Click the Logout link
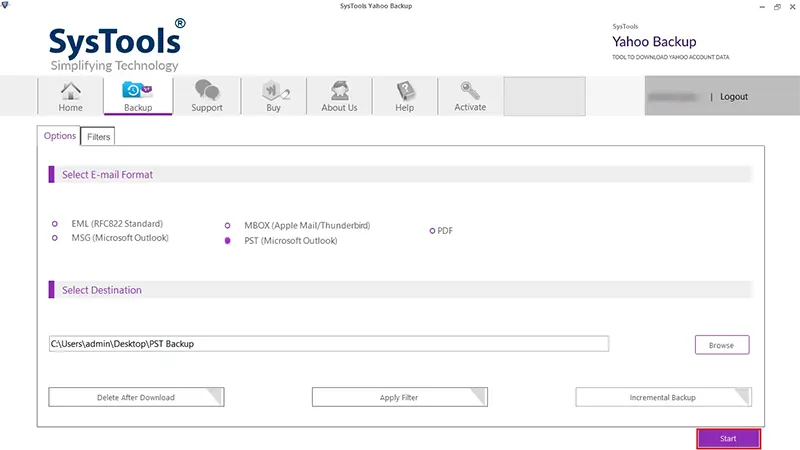 (x=734, y=96)
